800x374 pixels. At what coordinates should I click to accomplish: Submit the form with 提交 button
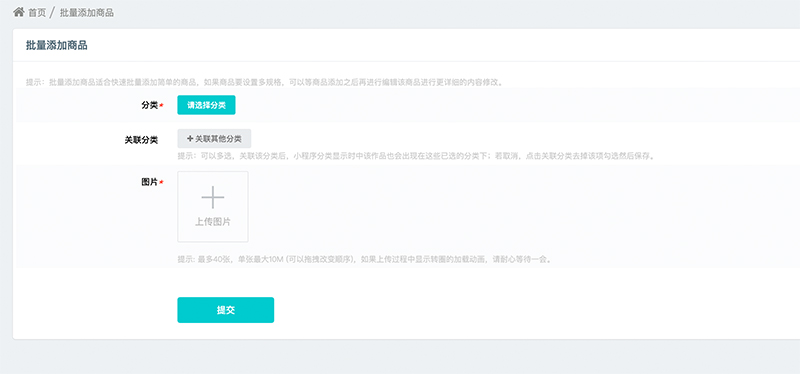(226, 310)
